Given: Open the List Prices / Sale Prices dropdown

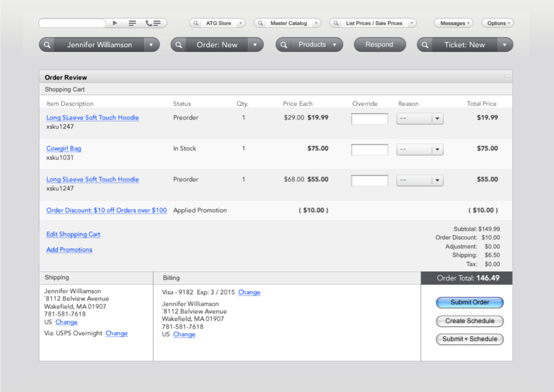Looking at the screenshot, I should pyautogui.click(x=411, y=23).
